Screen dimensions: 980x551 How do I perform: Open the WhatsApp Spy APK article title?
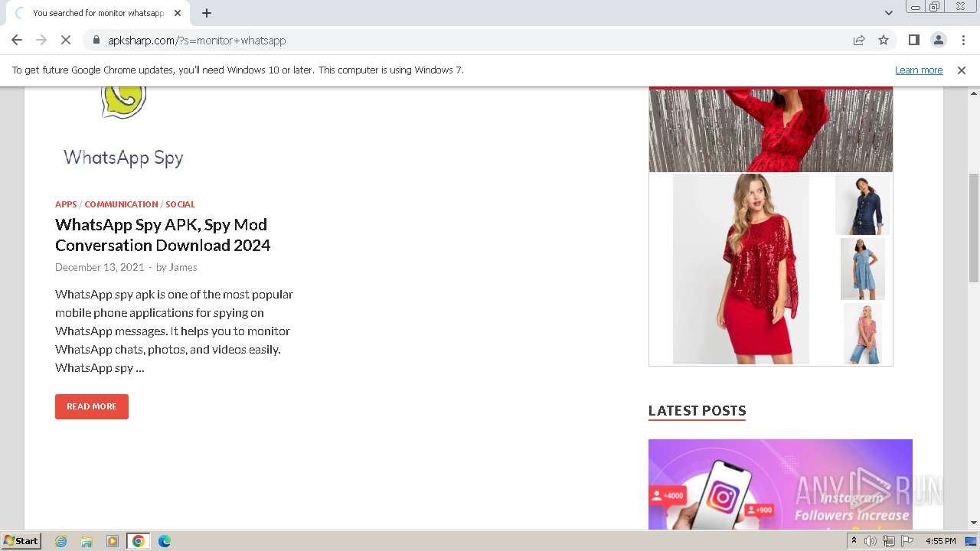(x=162, y=235)
